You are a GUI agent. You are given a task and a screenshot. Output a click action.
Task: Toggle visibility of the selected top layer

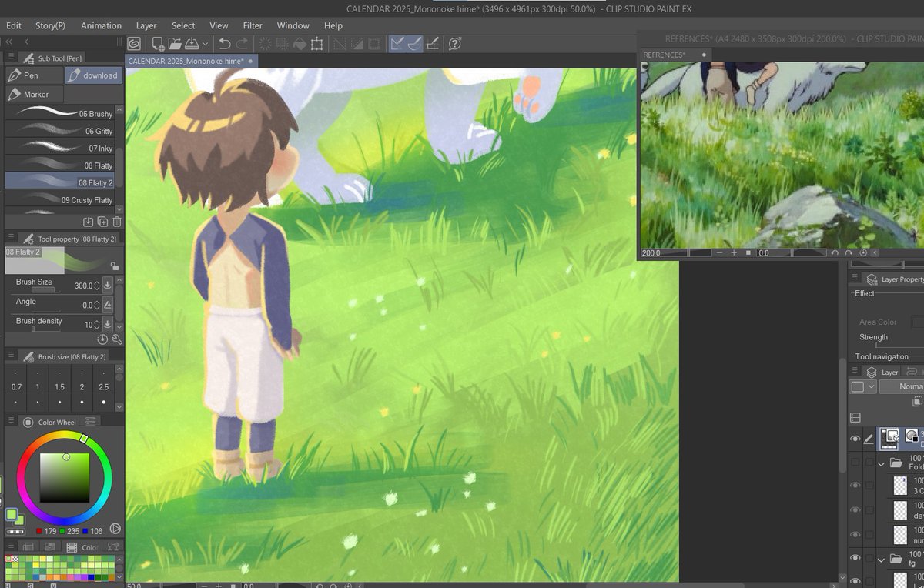[855, 439]
